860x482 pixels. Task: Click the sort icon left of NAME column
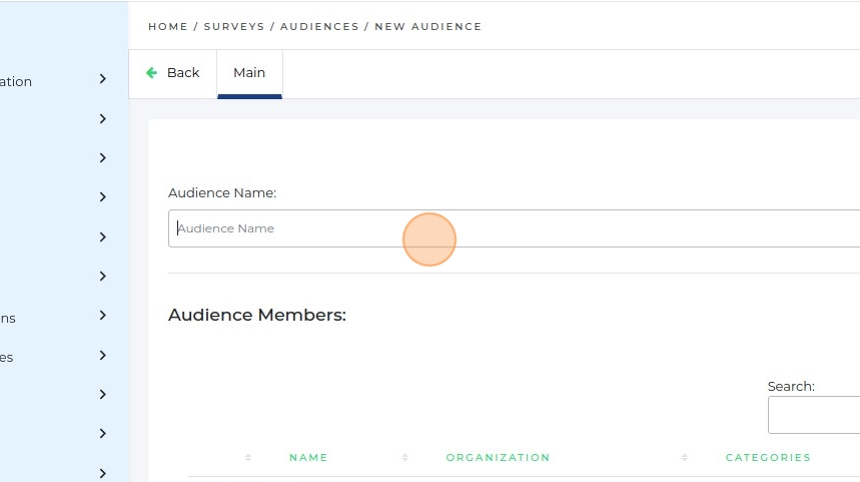tap(248, 458)
